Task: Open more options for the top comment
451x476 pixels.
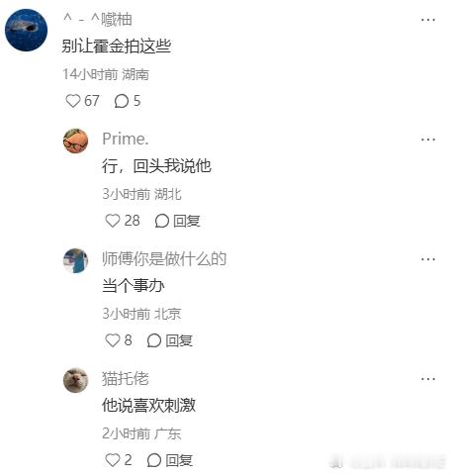Action: coord(428,20)
